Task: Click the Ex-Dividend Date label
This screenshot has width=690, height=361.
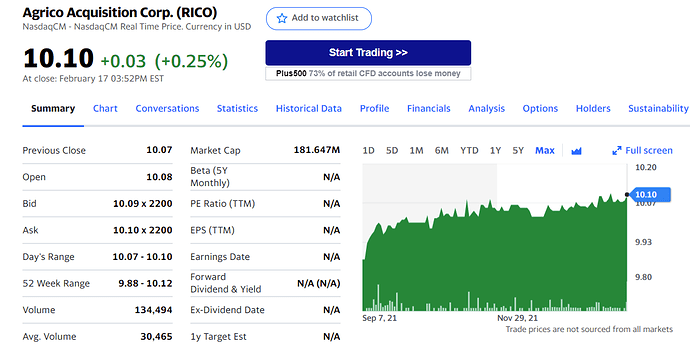Action: (228, 310)
